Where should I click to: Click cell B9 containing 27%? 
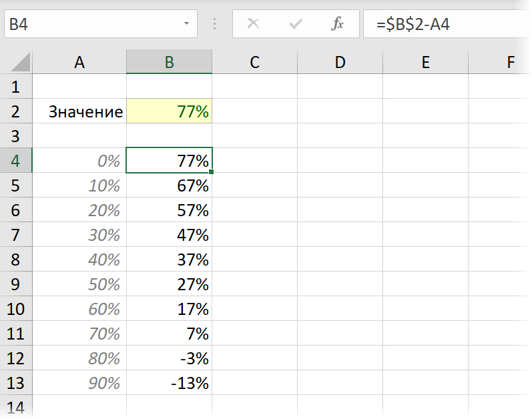(x=170, y=284)
